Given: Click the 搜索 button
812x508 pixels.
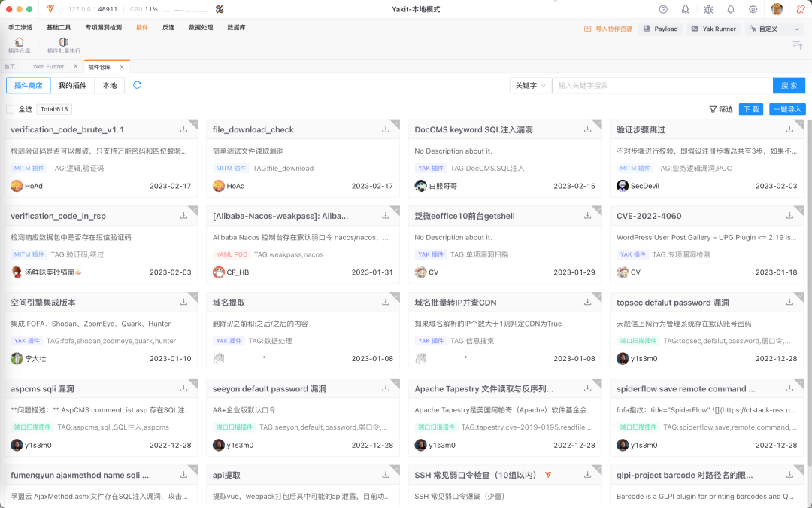Looking at the screenshot, I should [x=789, y=86].
